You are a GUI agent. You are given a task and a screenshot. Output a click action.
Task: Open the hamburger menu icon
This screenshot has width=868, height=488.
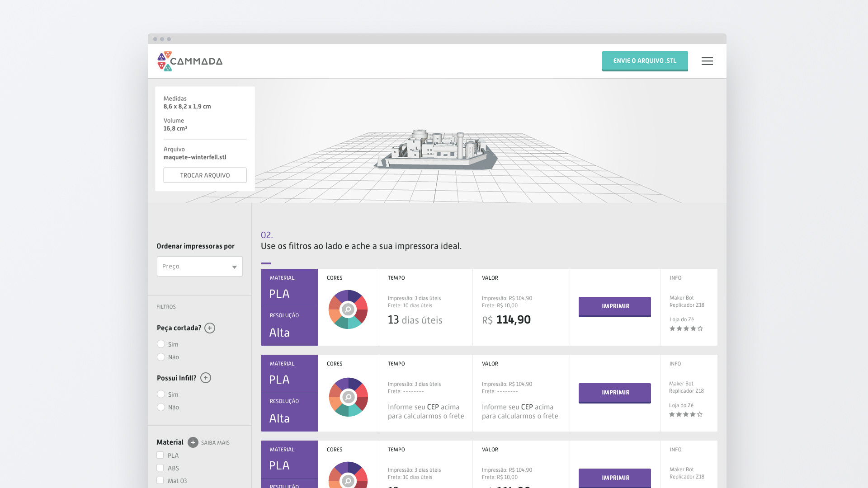pyautogui.click(x=707, y=61)
